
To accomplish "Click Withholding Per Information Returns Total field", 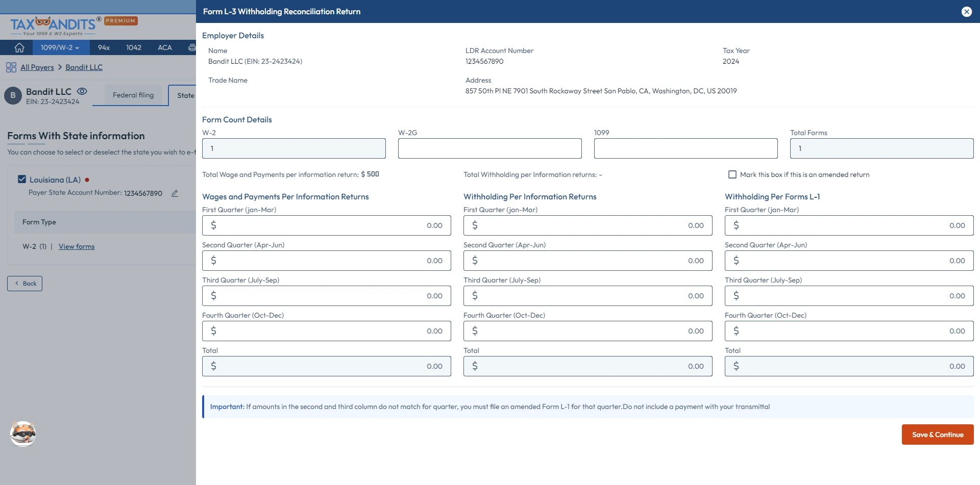I will 588,366.
